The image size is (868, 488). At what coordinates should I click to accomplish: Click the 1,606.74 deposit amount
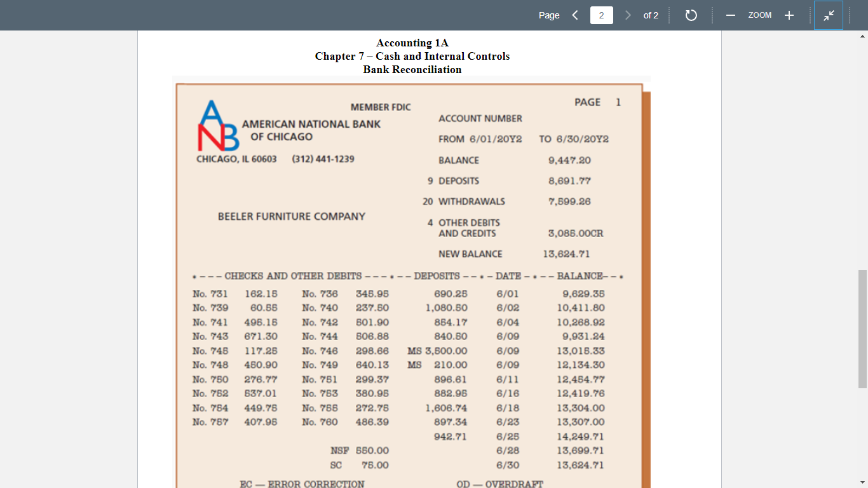[447, 409]
